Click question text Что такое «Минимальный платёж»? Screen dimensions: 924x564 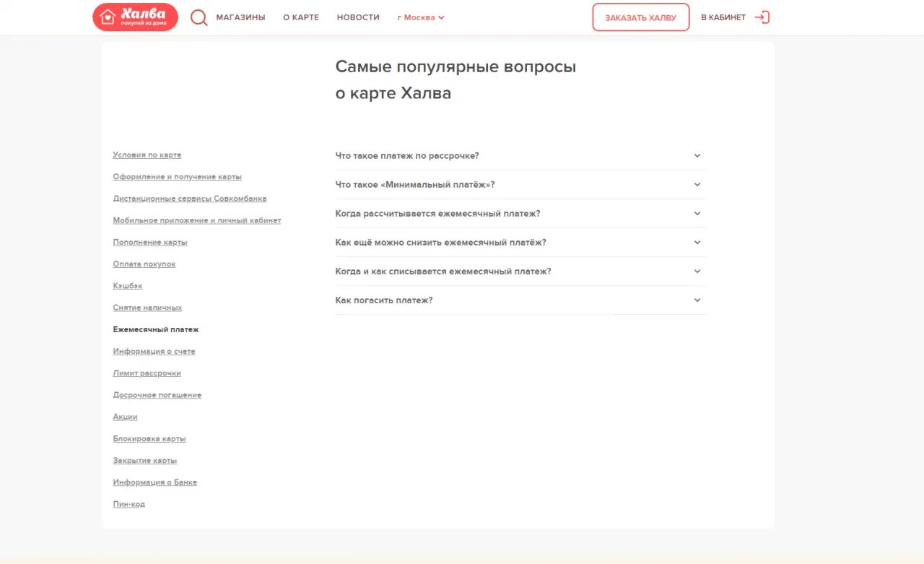(415, 185)
